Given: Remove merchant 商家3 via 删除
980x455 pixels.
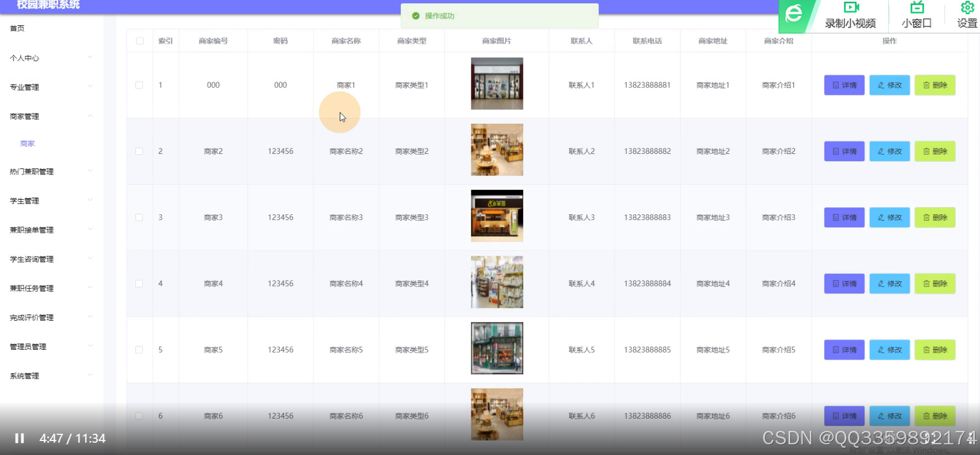Looking at the screenshot, I should pos(935,217).
